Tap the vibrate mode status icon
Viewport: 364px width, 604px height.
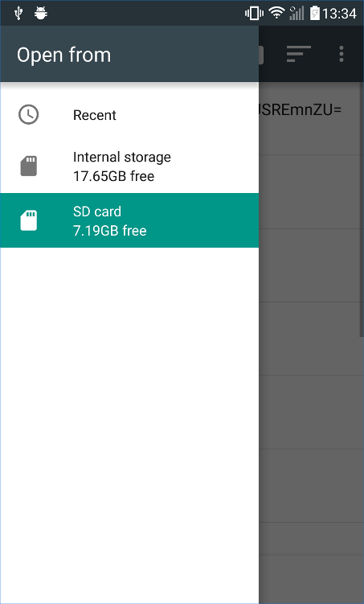click(254, 14)
